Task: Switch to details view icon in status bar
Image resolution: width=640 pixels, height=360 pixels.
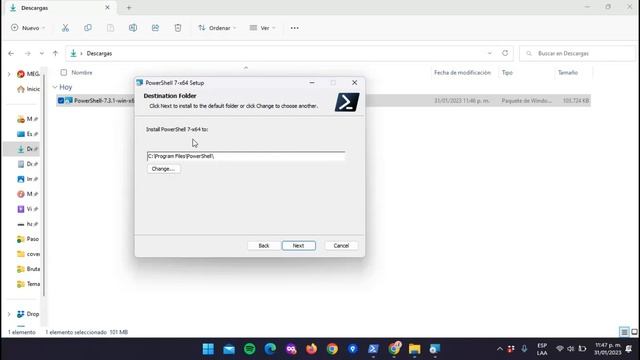Action: pos(624,332)
